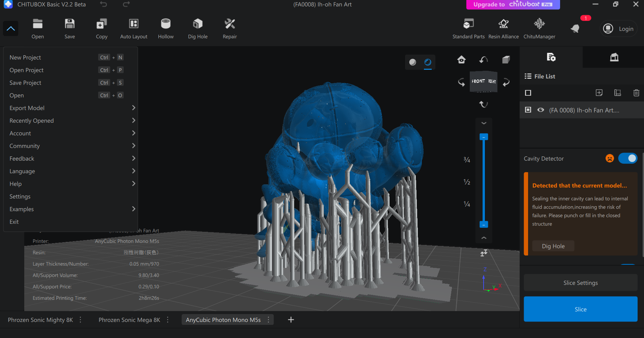Select transparent X-ray render mode
Screen dimensions: 644x338
(428, 62)
